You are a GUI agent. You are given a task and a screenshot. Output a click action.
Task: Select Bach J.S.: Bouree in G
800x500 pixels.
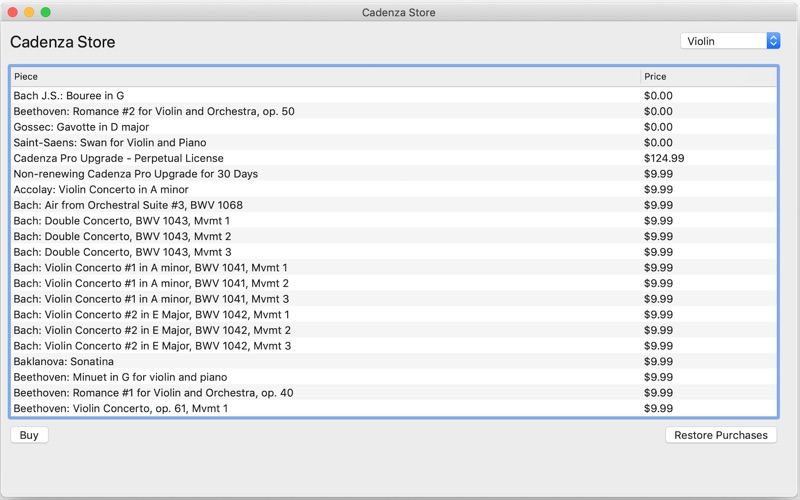tap(393, 95)
